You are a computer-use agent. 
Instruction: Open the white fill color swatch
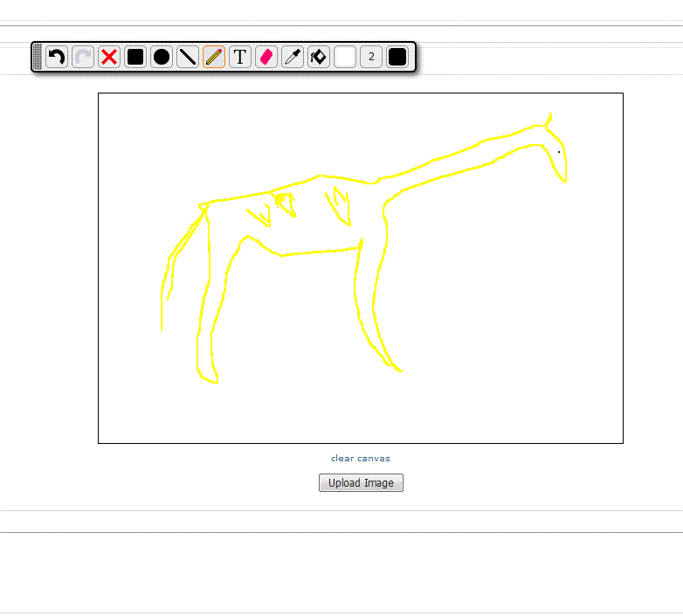pos(345,58)
